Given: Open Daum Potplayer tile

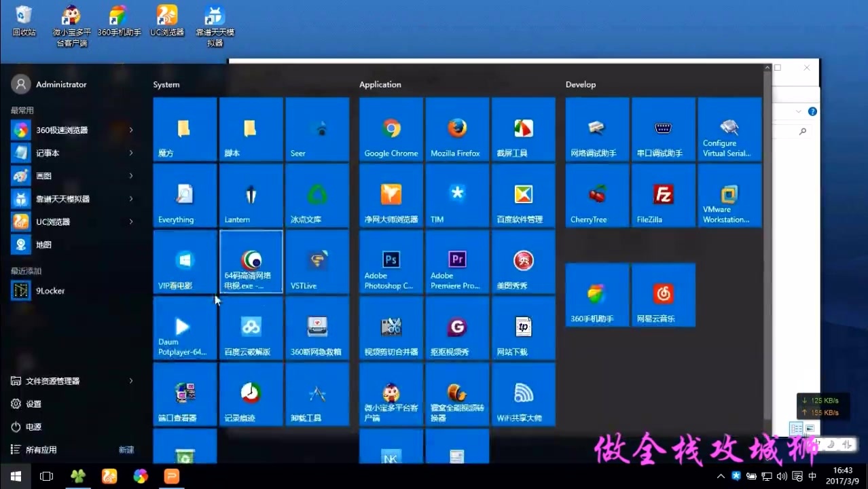Looking at the screenshot, I should [185, 328].
